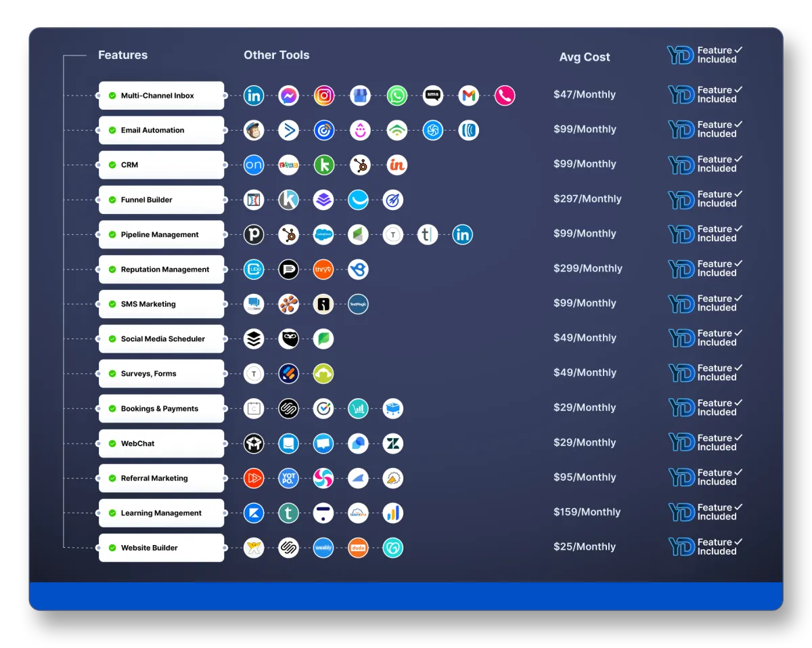Click the "$299/Monthly" cost
Image resolution: width=812 pixels, height=648 pixels.
[588, 269]
